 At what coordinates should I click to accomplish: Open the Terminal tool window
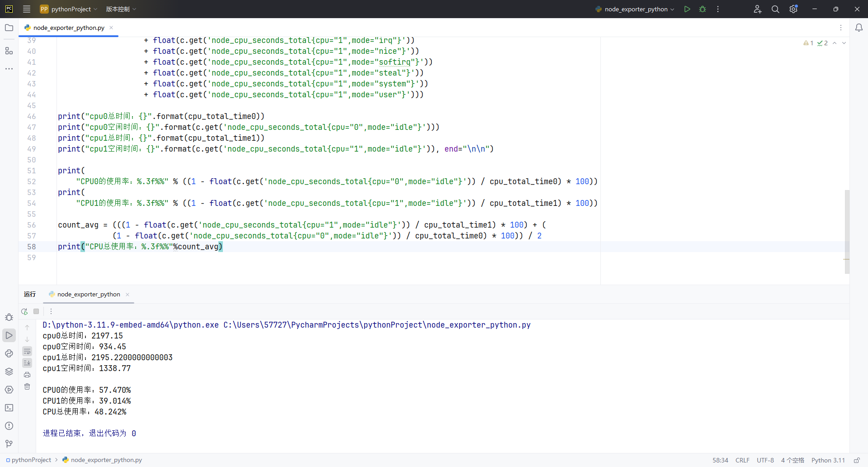click(x=9, y=408)
